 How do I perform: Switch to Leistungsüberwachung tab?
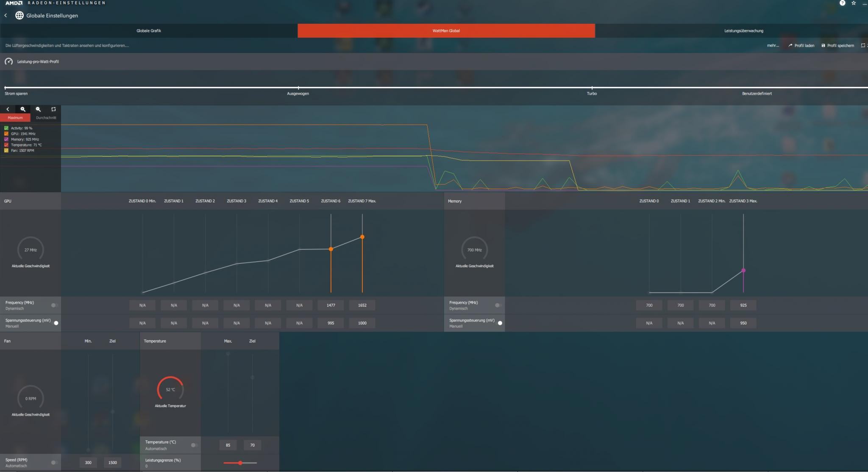(x=743, y=31)
